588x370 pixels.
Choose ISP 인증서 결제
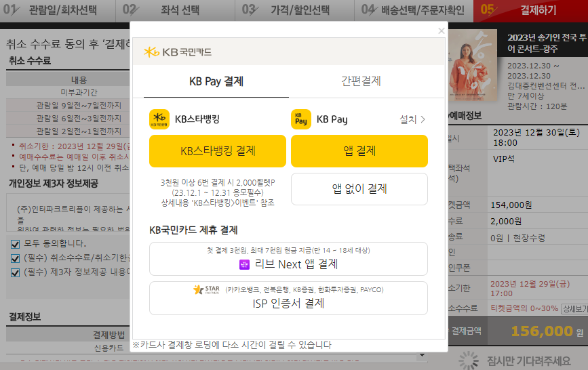coord(288,298)
